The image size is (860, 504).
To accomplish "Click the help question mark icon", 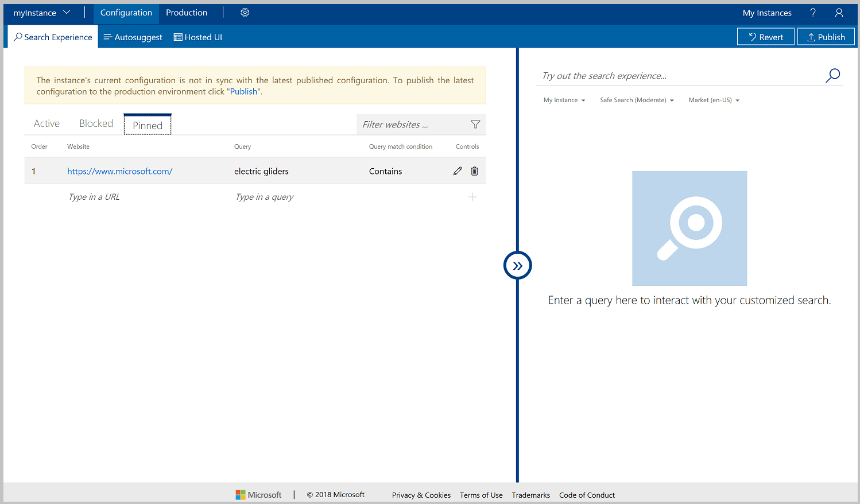I will (813, 13).
